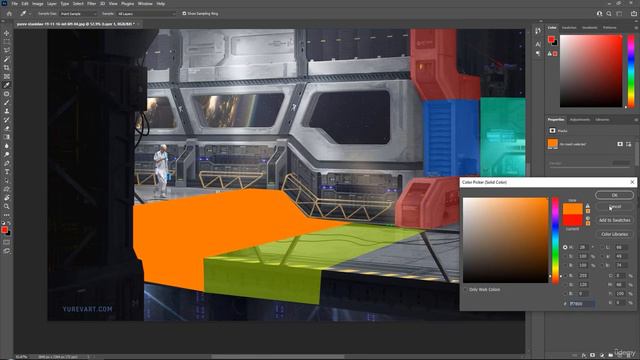This screenshot has width=640, height=360.
Task: Select the Spot Healing Brush tool
Action: (x=7, y=94)
